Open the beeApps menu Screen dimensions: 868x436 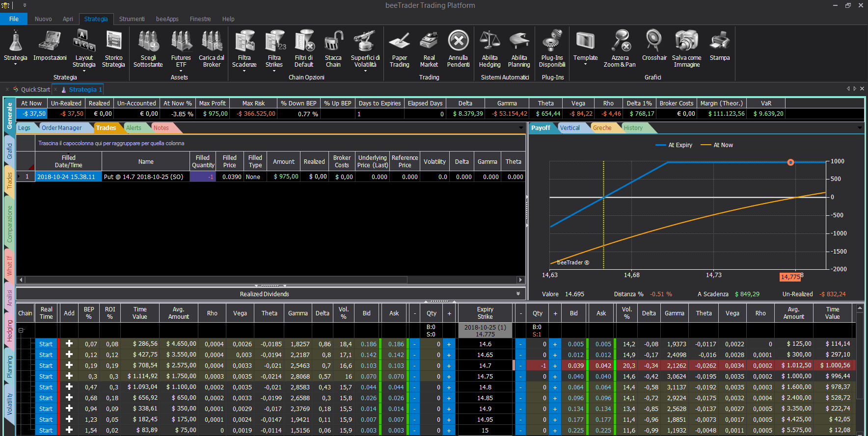pos(167,19)
